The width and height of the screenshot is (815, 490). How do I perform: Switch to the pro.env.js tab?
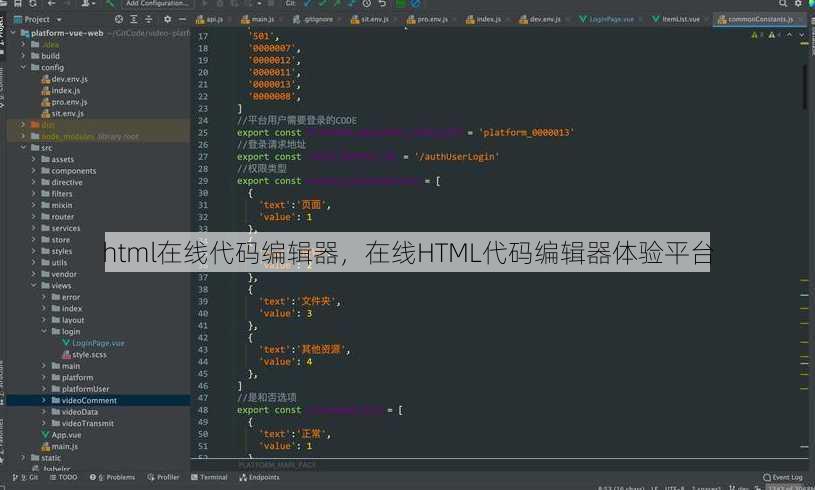coord(428,19)
